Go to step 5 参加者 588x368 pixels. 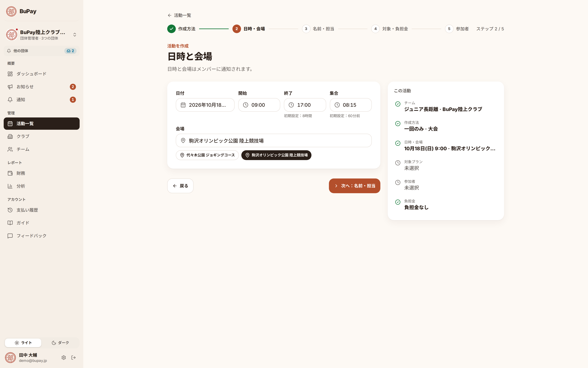[457, 29]
